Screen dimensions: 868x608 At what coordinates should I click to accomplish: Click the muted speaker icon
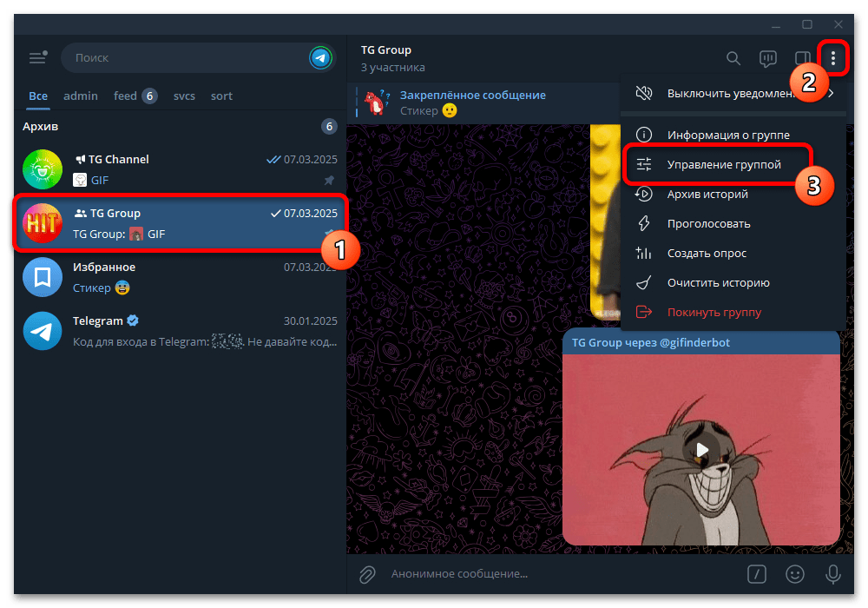[x=644, y=93]
